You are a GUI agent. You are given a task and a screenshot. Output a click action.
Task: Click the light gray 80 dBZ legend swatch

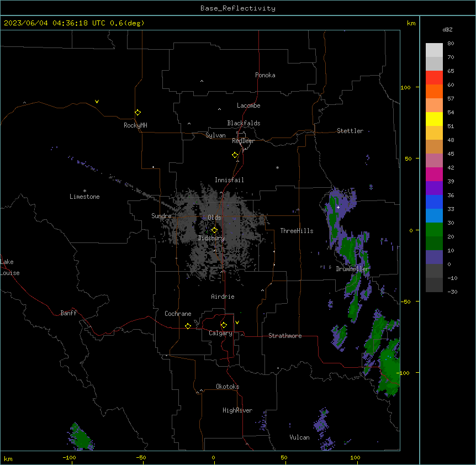[434, 50]
